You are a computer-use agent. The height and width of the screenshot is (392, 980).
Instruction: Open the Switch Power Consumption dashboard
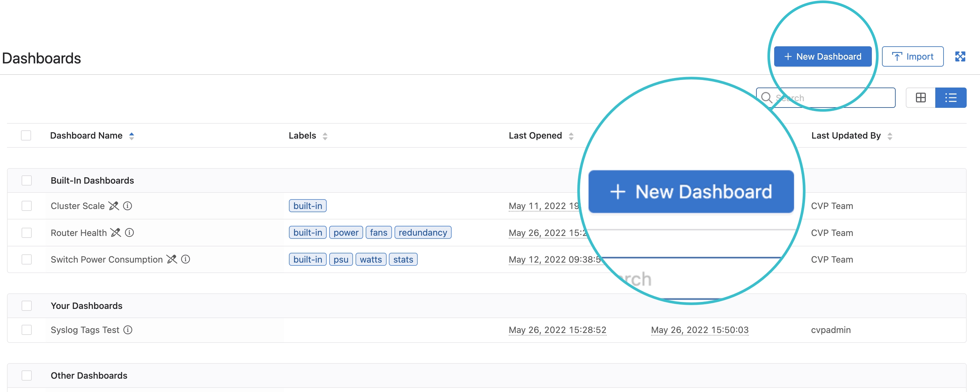click(107, 259)
